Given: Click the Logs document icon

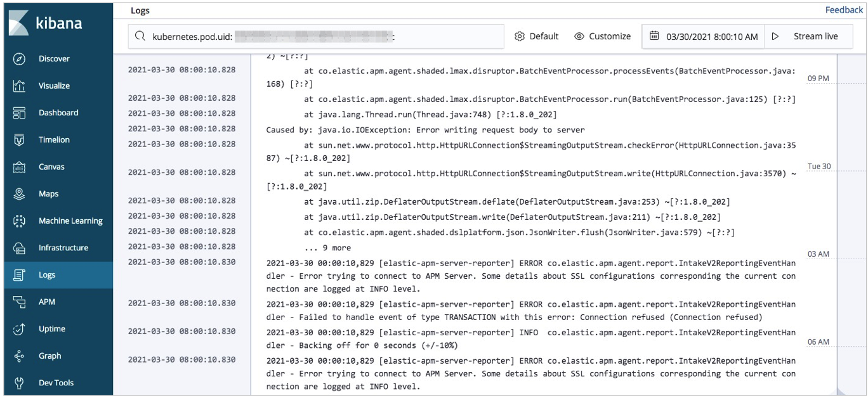Looking at the screenshot, I should [19, 275].
